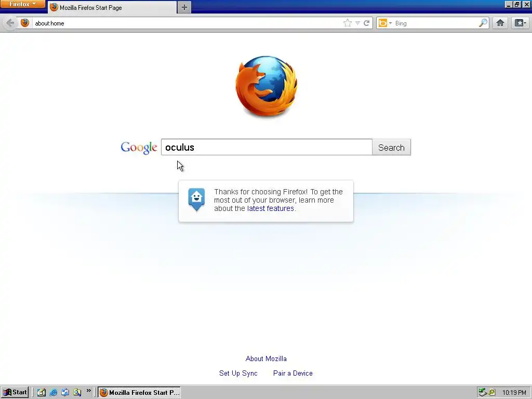Open the Windows Start menu

click(x=15, y=392)
